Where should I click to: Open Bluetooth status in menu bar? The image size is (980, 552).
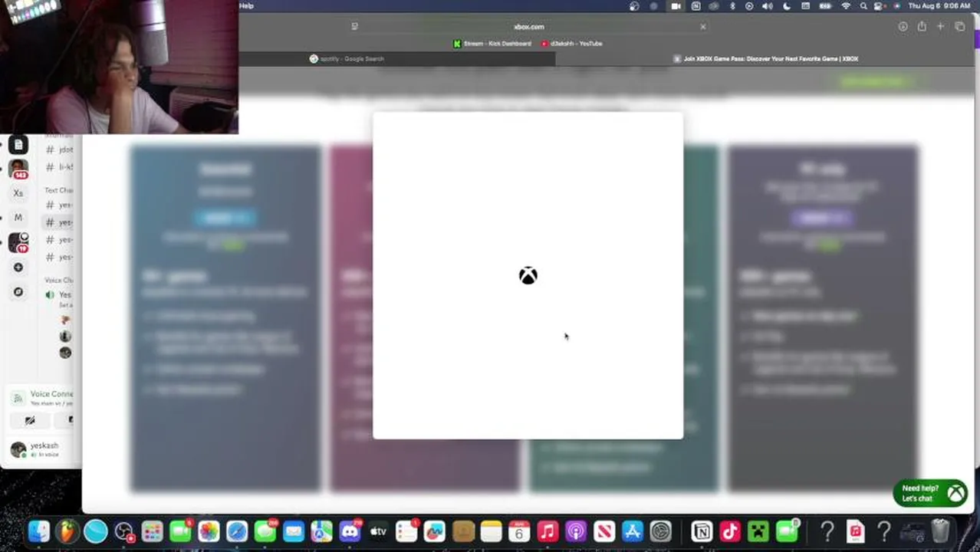pyautogui.click(x=732, y=6)
